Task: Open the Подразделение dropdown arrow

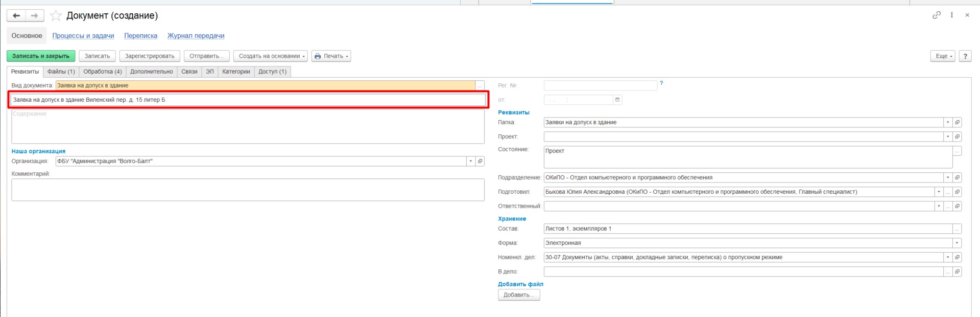Action: [x=947, y=177]
